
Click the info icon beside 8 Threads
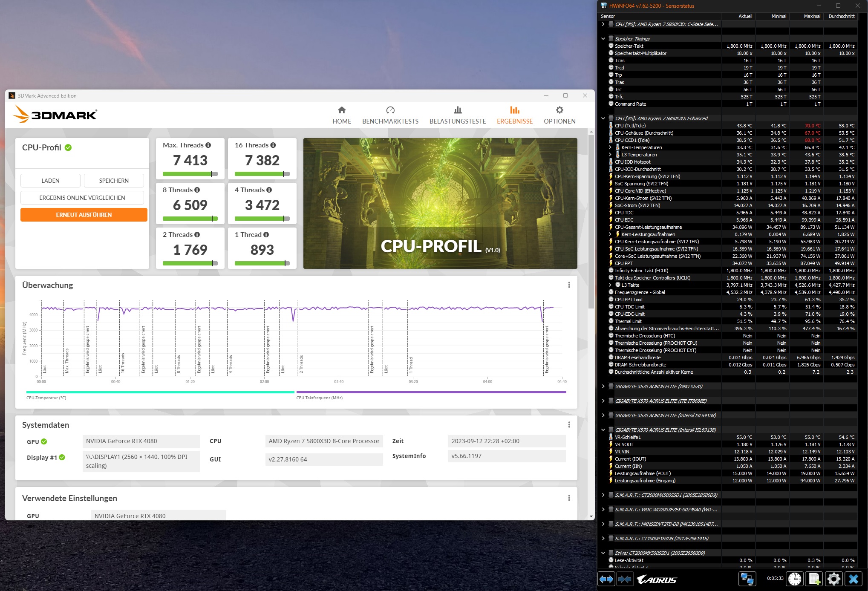(x=197, y=190)
